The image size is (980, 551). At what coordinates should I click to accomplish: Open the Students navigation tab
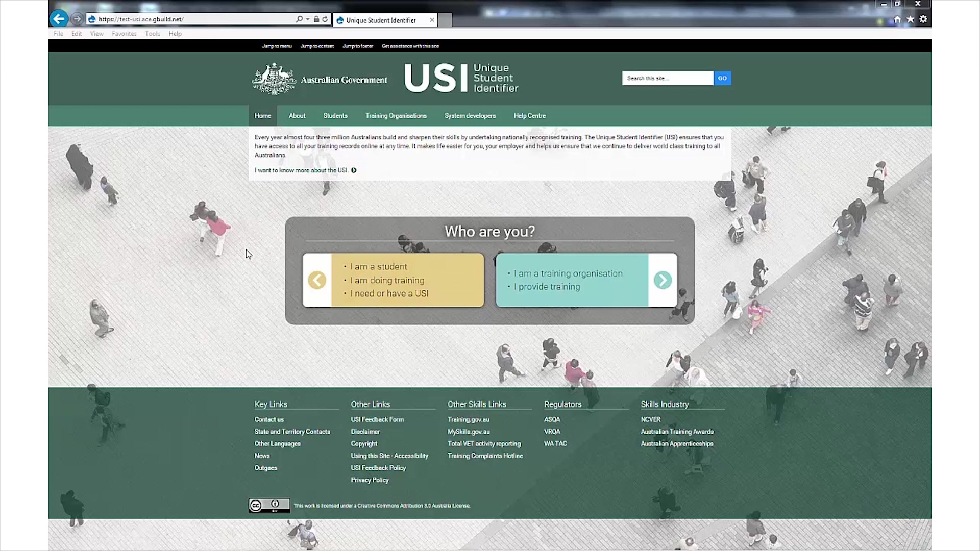click(335, 116)
